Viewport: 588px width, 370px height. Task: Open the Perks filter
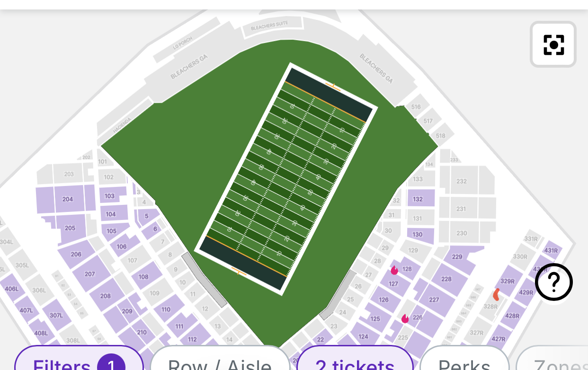coord(464,363)
